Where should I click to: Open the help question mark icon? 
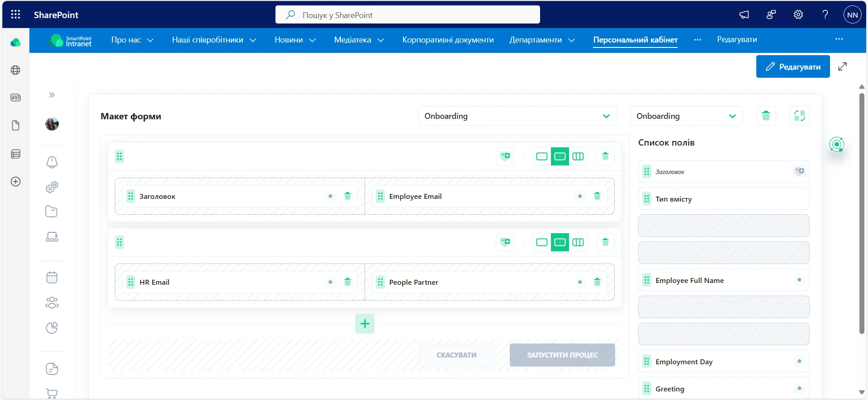coord(825,15)
